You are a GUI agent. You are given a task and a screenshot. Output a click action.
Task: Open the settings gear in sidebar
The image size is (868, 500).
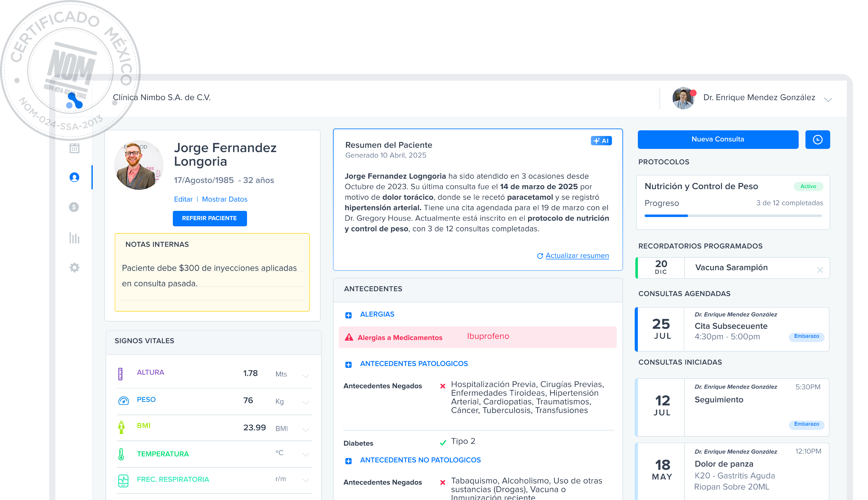coord(74,268)
